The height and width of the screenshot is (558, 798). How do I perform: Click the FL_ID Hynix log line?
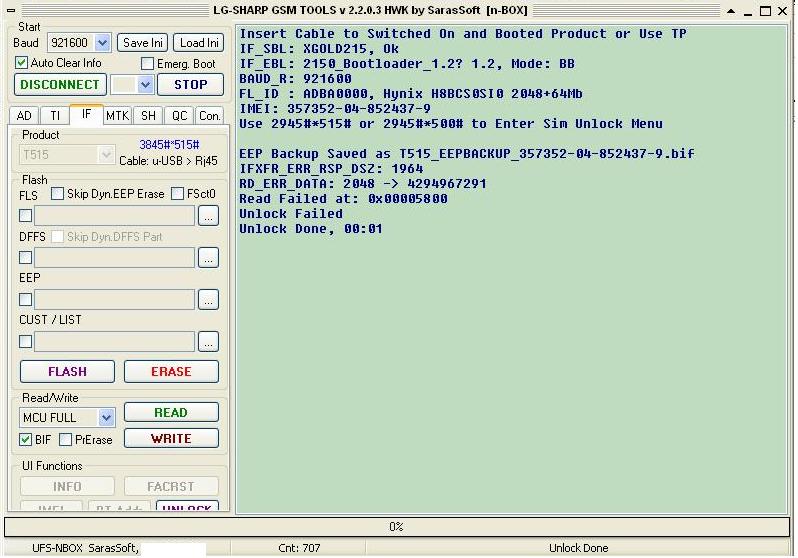pos(411,94)
